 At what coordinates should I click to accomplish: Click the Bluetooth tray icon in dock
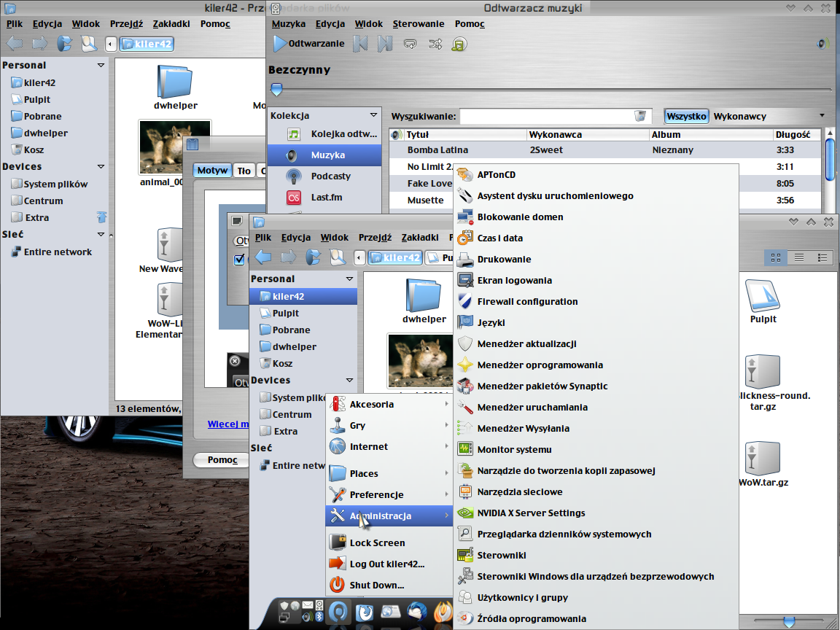click(319, 617)
